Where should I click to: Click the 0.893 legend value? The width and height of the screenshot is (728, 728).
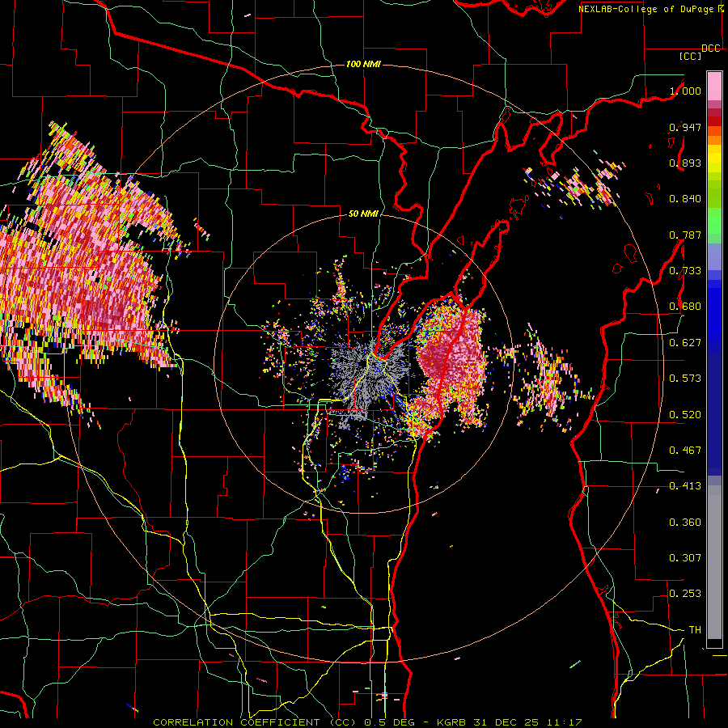tap(685, 163)
